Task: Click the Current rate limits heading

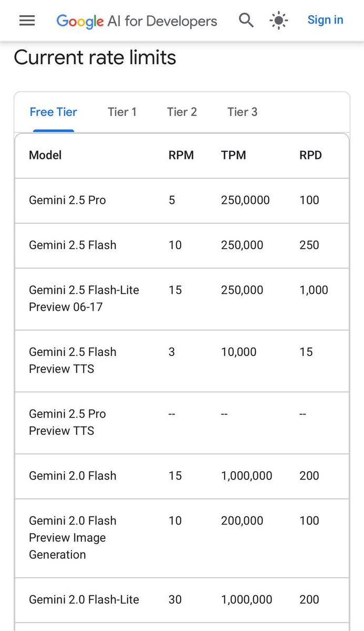Action: (x=95, y=58)
